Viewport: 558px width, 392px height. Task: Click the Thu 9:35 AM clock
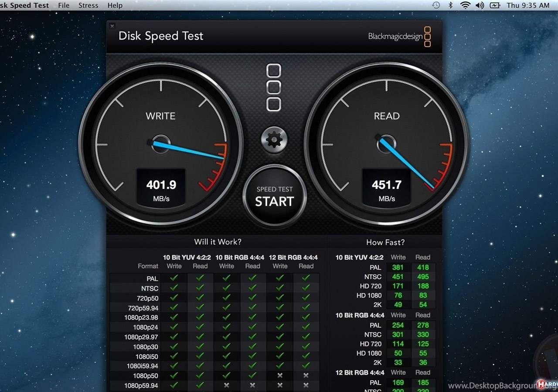click(528, 5)
